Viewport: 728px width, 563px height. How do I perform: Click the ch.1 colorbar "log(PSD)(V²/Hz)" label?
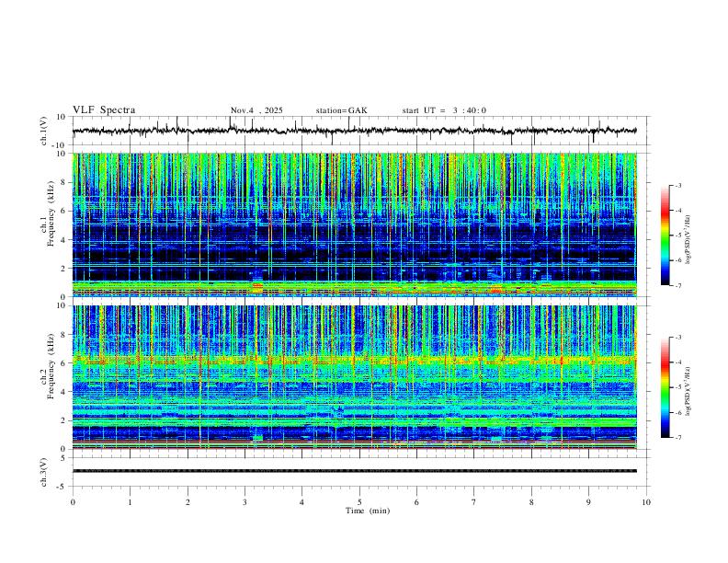coord(688,240)
